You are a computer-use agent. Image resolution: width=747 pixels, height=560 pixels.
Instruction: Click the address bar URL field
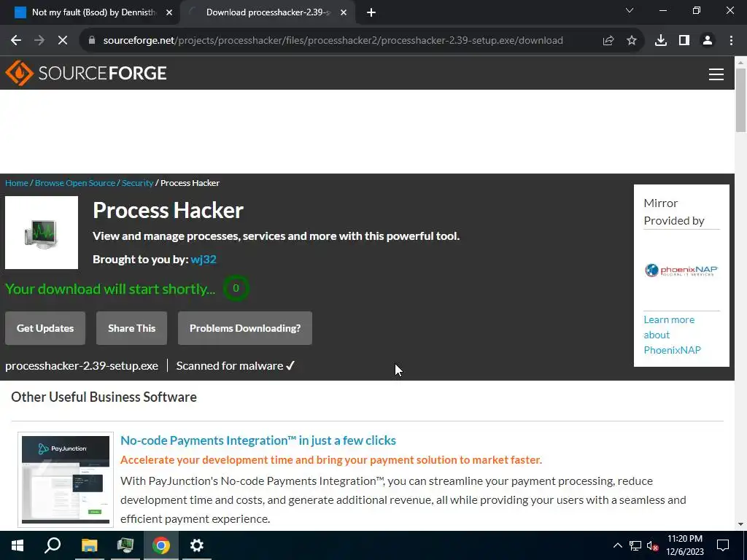coord(333,41)
